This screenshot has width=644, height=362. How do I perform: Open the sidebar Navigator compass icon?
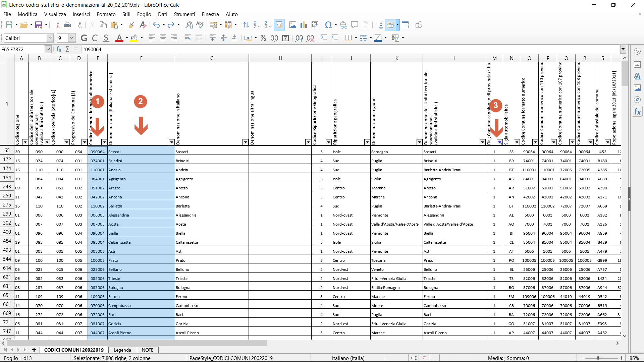coord(637,100)
